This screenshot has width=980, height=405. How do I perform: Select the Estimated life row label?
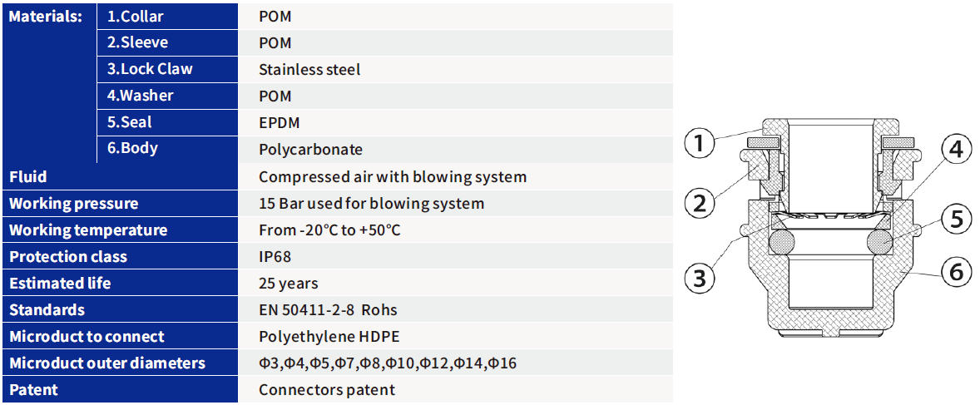point(60,284)
